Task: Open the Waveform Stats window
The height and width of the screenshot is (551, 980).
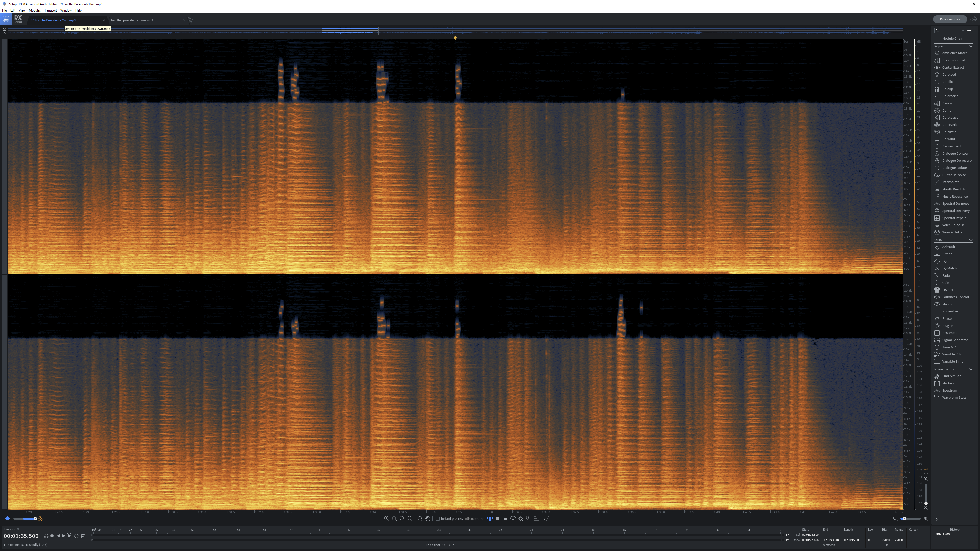Action: point(954,397)
